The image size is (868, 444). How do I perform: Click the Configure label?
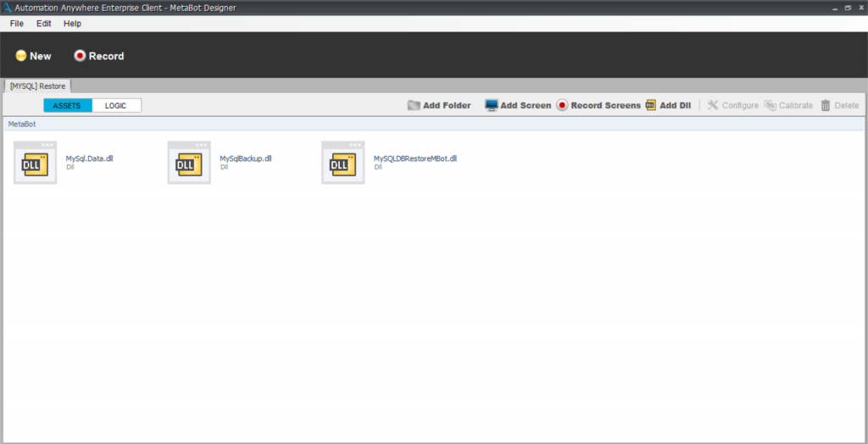[x=740, y=105]
